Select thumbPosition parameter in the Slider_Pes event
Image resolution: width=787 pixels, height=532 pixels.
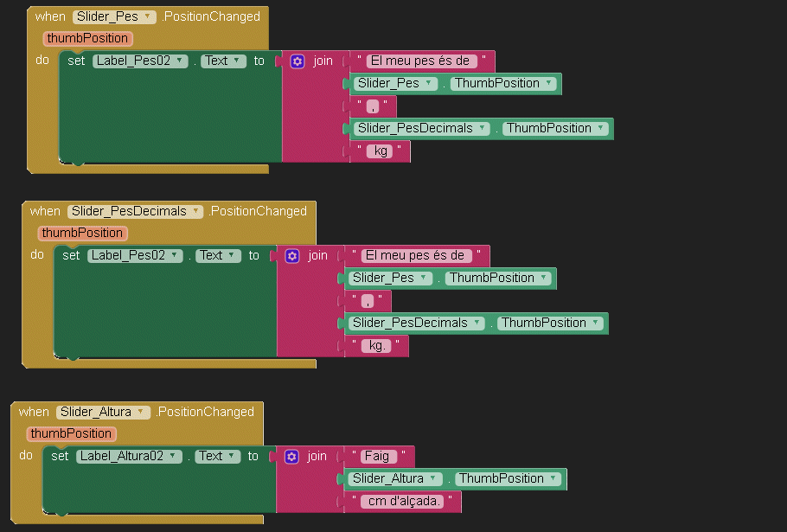click(x=88, y=38)
